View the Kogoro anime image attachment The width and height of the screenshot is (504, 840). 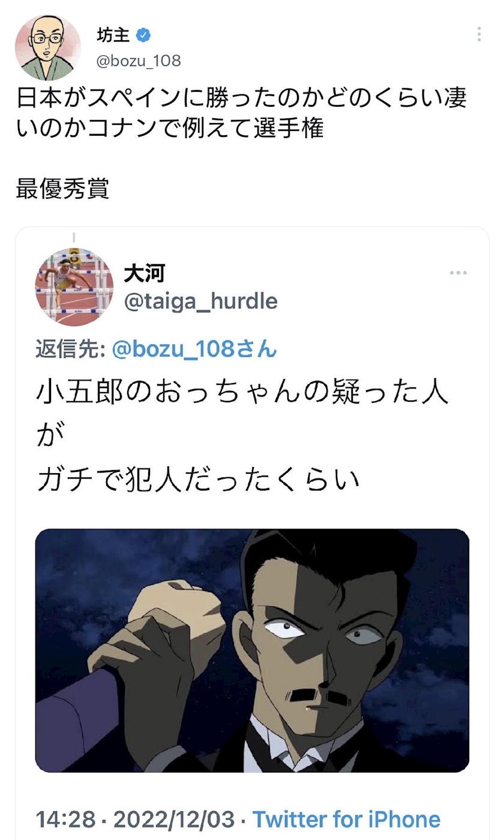coord(252,650)
